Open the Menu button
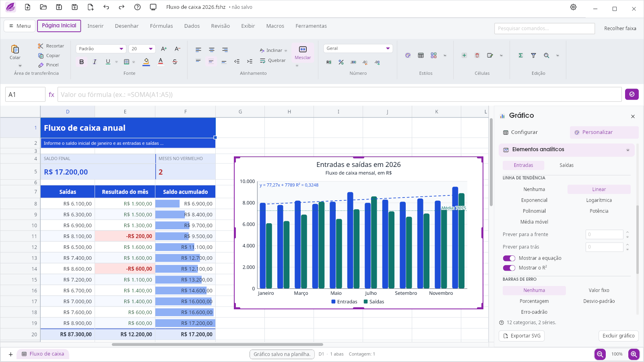The height and width of the screenshot is (362, 644). tap(19, 26)
